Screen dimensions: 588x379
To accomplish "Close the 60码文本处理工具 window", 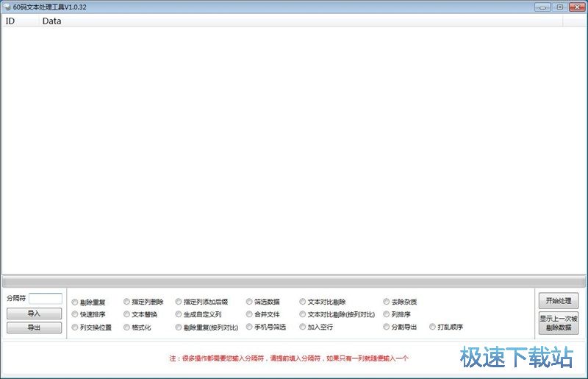I will pyautogui.click(x=577, y=7).
